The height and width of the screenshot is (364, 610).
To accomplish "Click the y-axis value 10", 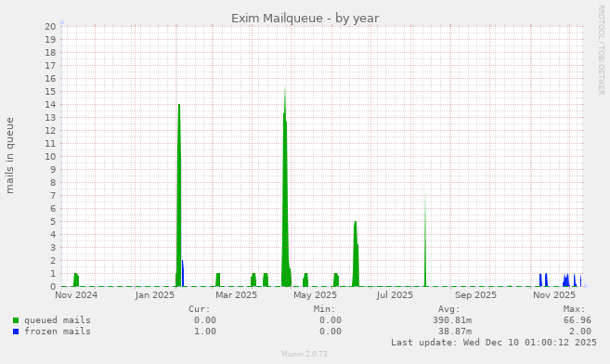I will point(50,157).
